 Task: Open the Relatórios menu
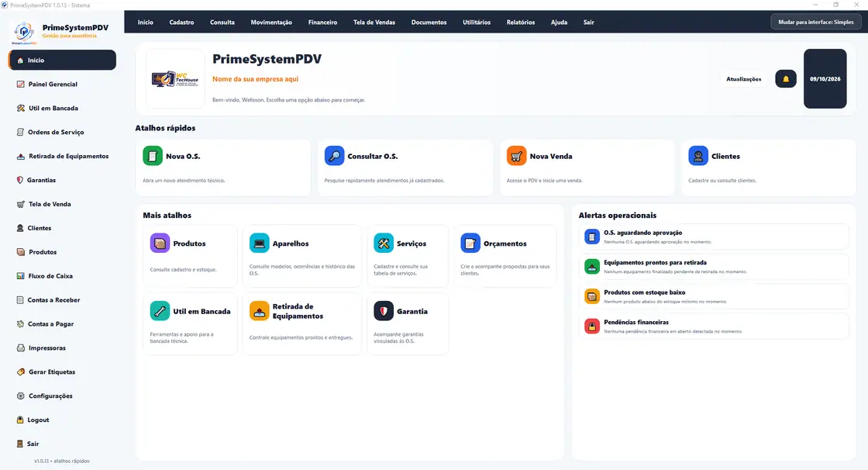[x=520, y=22]
